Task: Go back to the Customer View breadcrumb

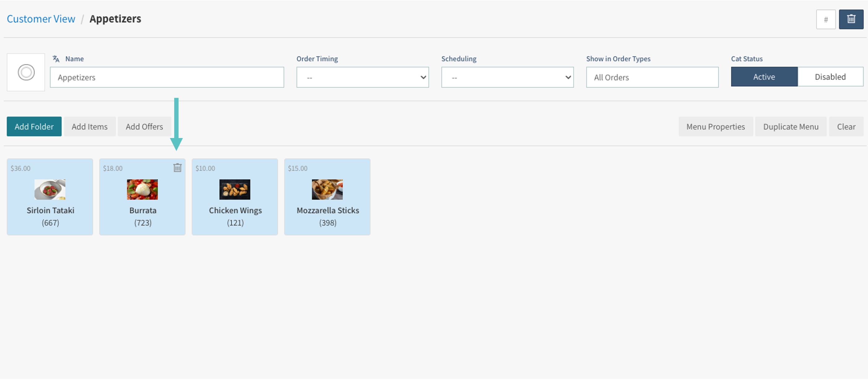Action: (41, 19)
